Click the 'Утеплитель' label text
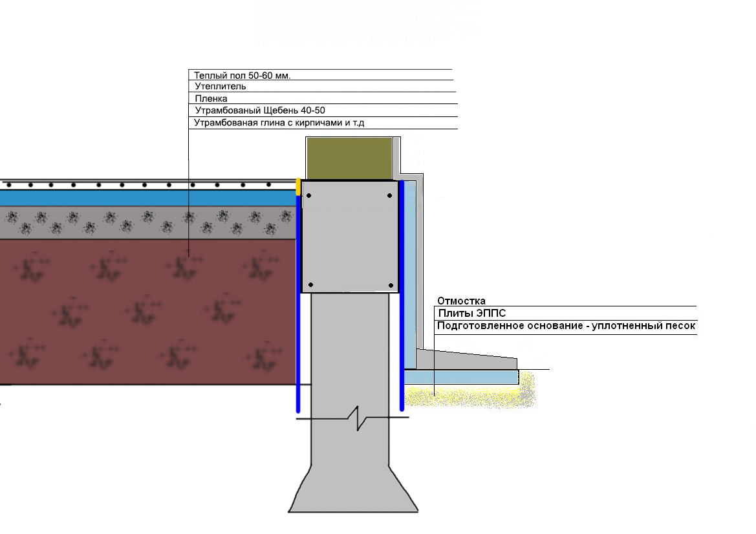 click(x=221, y=86)
